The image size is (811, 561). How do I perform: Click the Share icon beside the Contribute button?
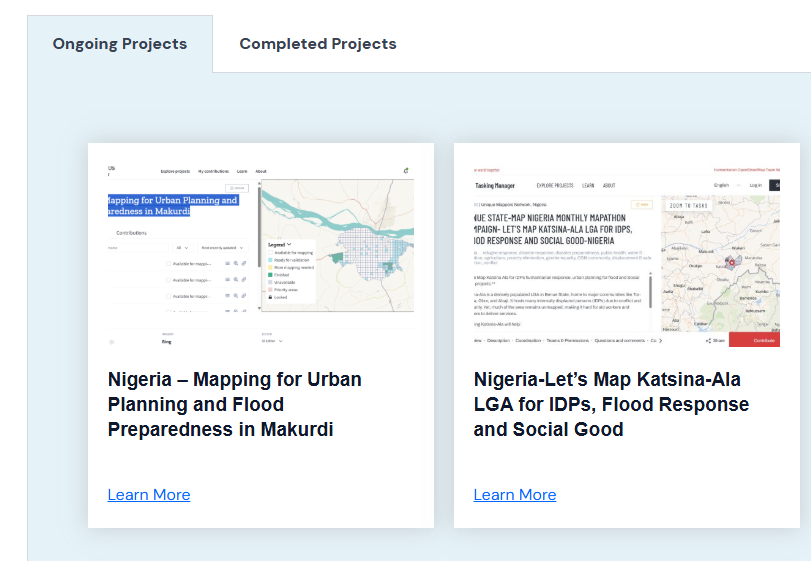pyautogui.click(x=709, y=340)
